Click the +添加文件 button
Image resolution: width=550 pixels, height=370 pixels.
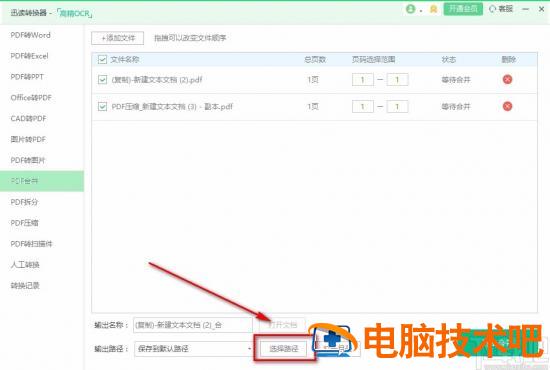(118, 38)
